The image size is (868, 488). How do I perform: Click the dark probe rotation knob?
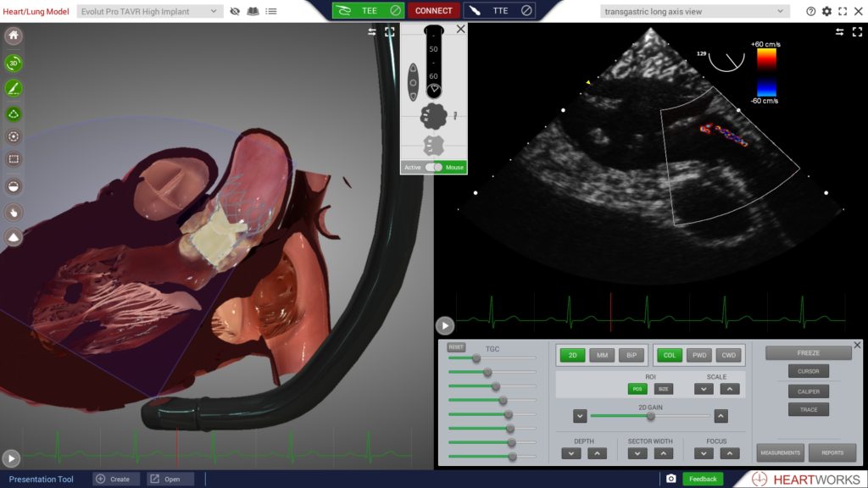pos(434,116)
